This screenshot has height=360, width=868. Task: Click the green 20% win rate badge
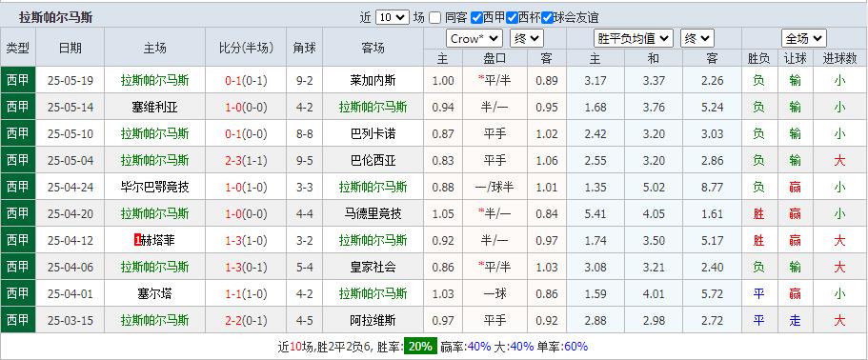pos(421,347)
